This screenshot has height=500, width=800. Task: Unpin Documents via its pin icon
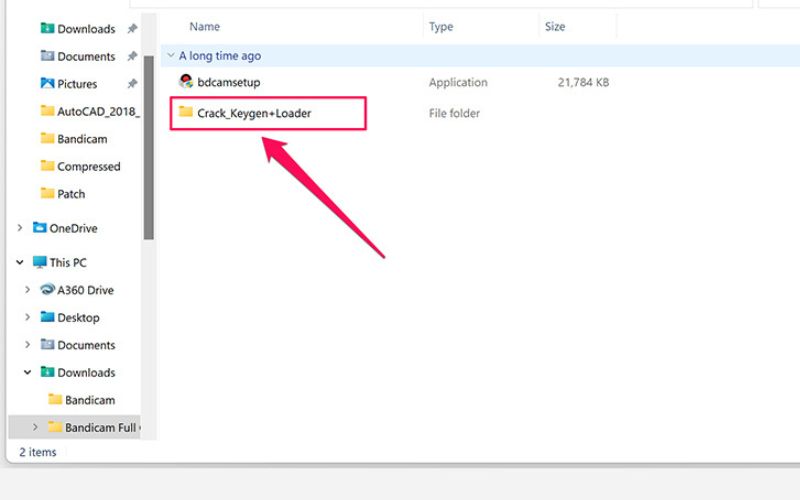(x=132, y=56)
